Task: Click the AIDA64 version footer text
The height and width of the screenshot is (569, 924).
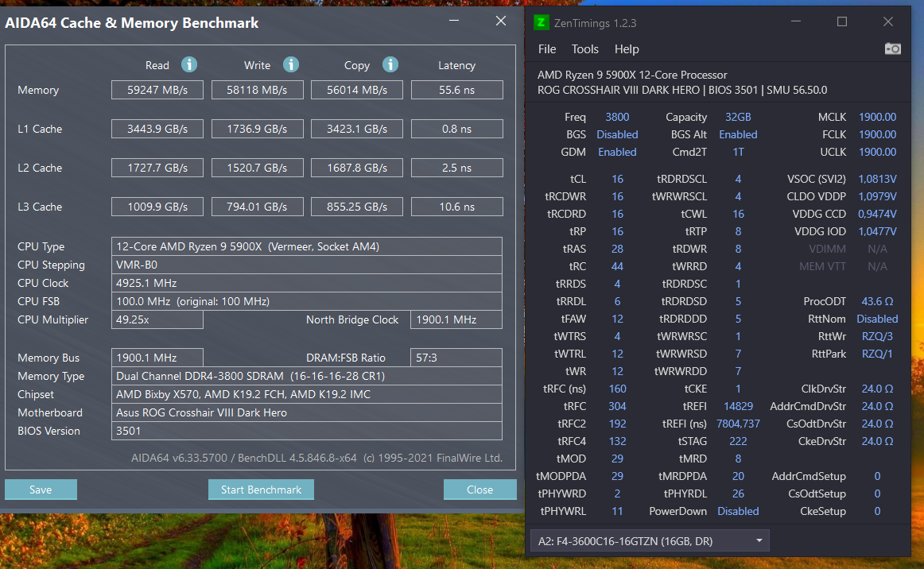Action: click(x=316, y=458)
